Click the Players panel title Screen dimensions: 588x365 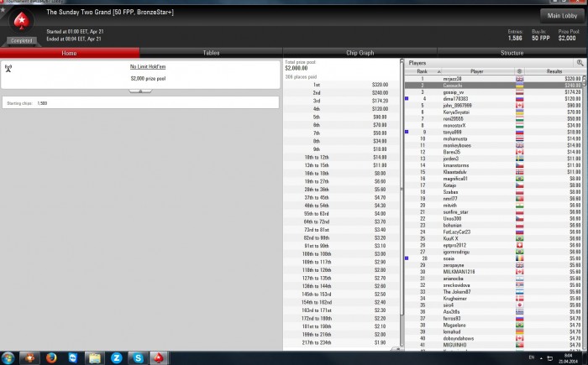pyautogui.click(x=417, y=63)
